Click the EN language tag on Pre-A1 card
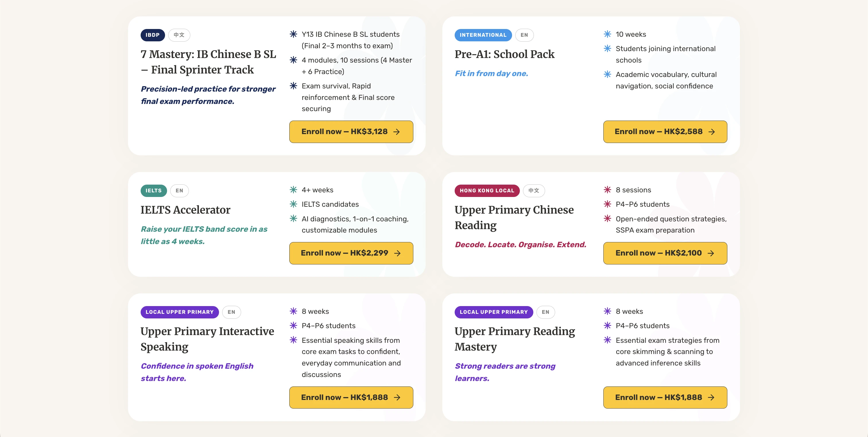Screen dimensions: 868x437 point(524,35)
